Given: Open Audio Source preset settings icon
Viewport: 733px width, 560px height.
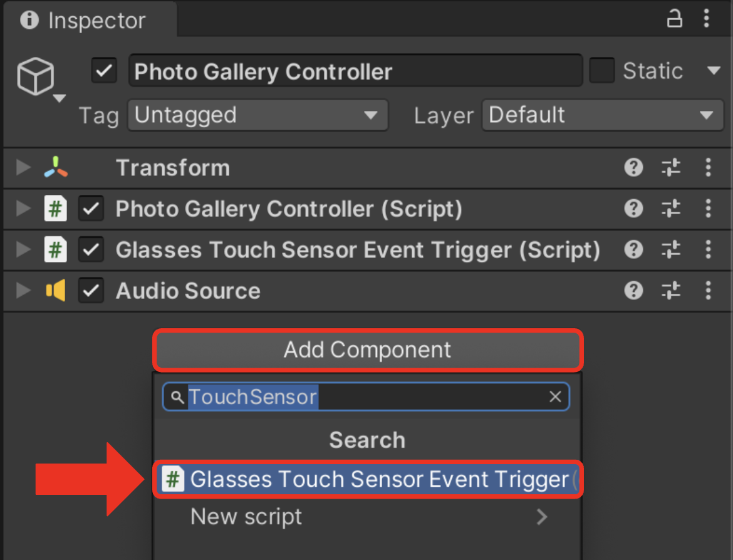Looking at the screenshot, I should click(671, 290).
